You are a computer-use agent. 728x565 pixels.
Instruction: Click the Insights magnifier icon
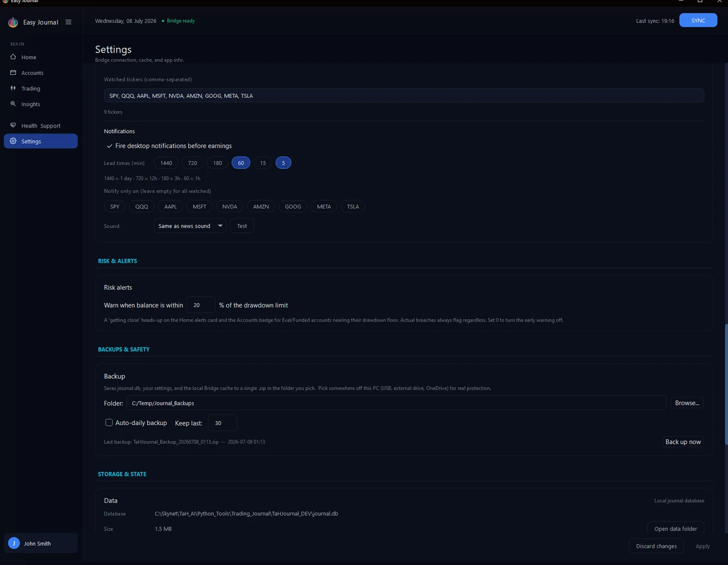point(13,104)
